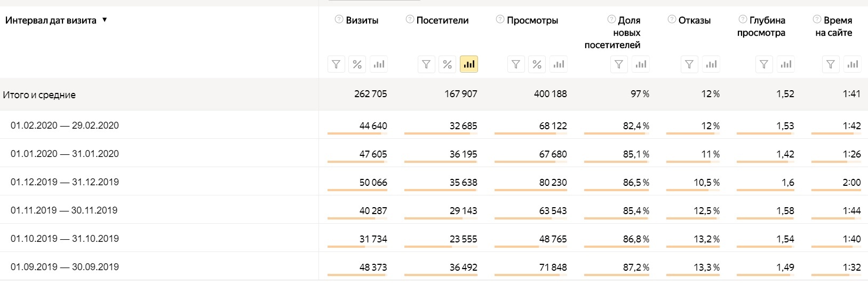Show chart for Глубина просмотра column
This screenshot has height=291, width=868.
click(x=786, y=65)
